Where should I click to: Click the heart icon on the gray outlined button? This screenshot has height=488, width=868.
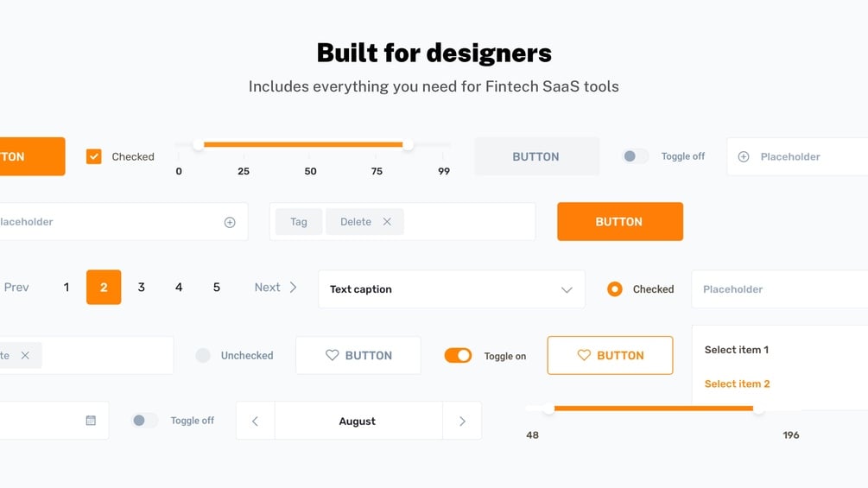(332, 355)
